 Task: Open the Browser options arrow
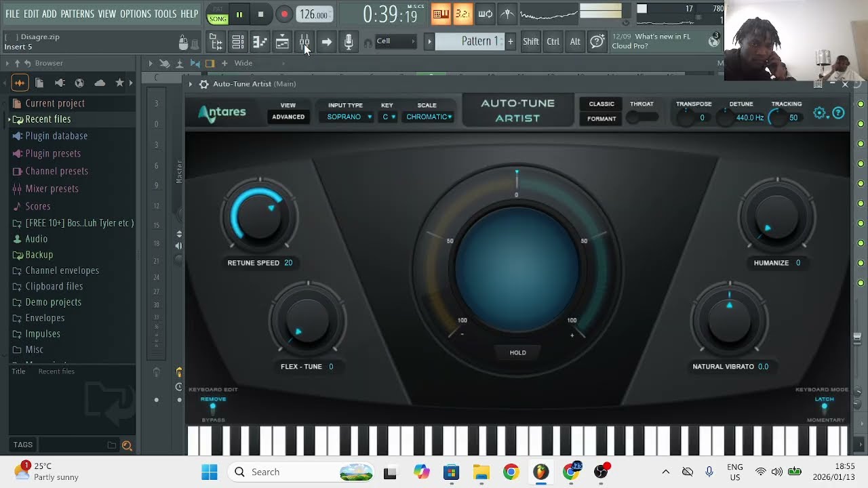[8, 63]
